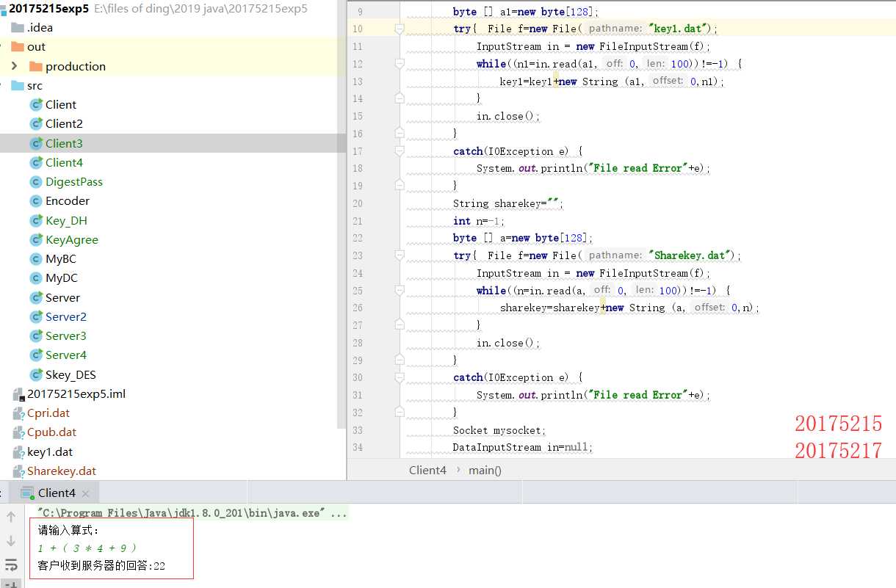Click the console line "客户收到服务器的回答:22"
Image resolution: width=896 pixels, height=588 pixels.
pos(101,566)
